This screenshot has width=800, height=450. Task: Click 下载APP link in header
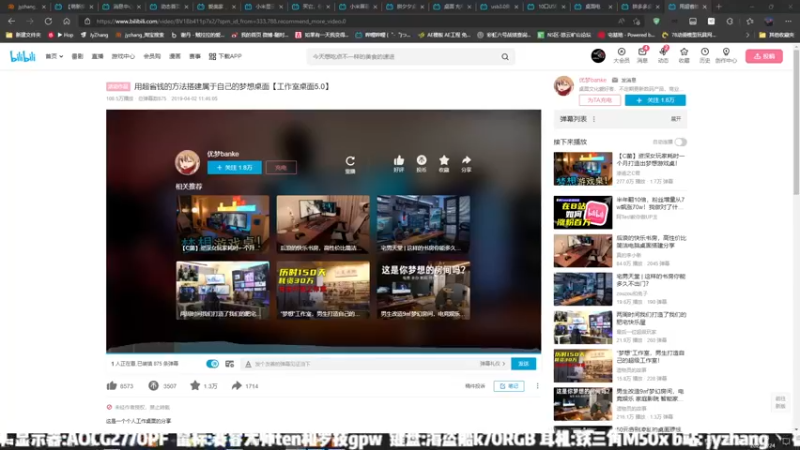(225, 56)
